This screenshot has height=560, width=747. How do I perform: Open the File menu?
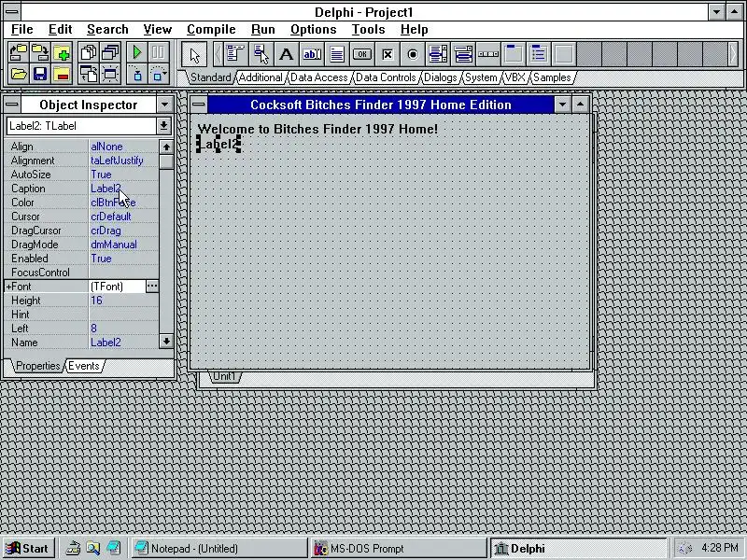(21, 30)
